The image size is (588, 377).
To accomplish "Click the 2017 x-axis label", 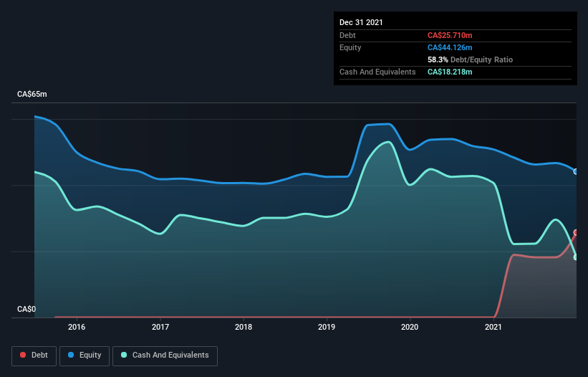I will click(160, 327).
